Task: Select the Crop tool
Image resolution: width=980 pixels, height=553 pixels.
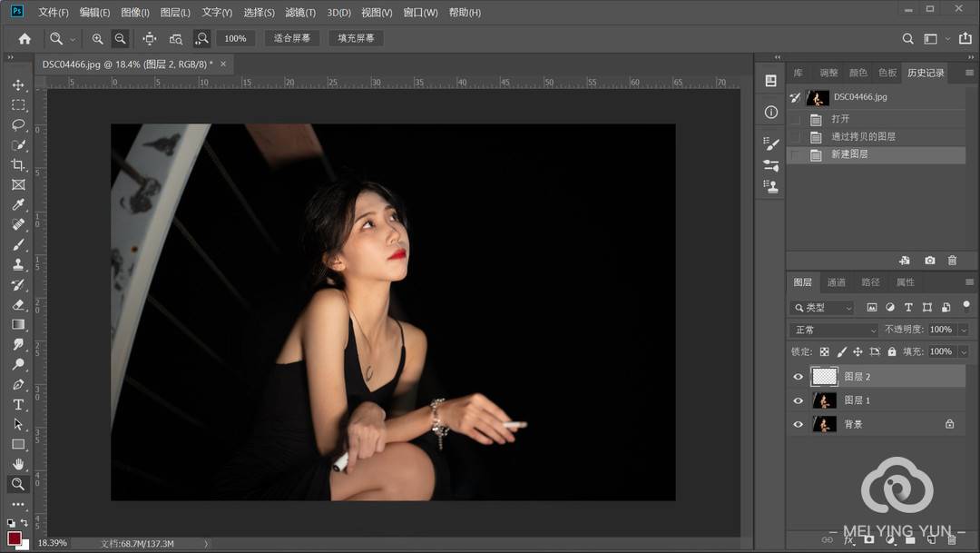Action: coord(18,164)
